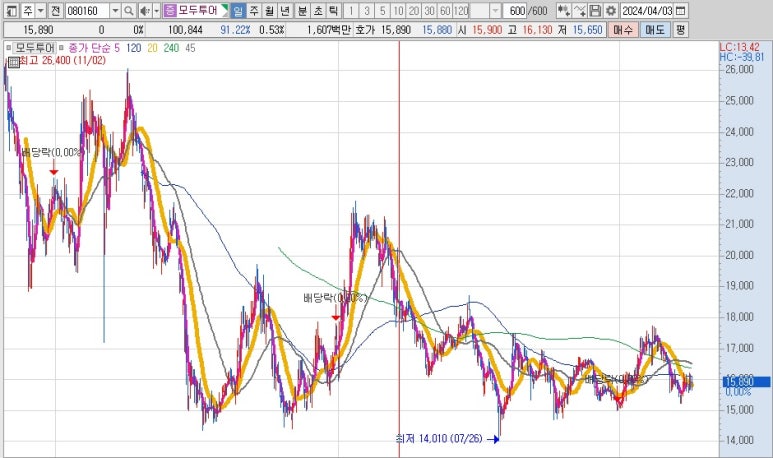Click the 매도 sell button
773x458 pixels.
tap(655, 30)
